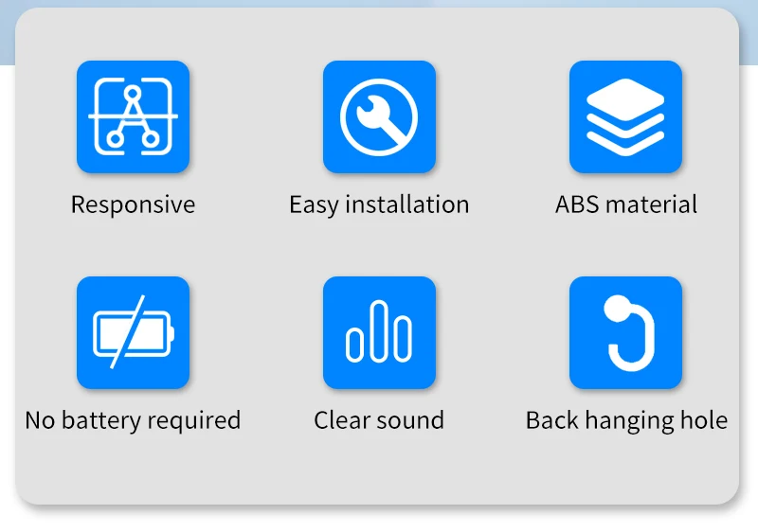The image size is (758, 532).
Task: Click the solid dot atop the hook icon
Action: coord(618,308)
